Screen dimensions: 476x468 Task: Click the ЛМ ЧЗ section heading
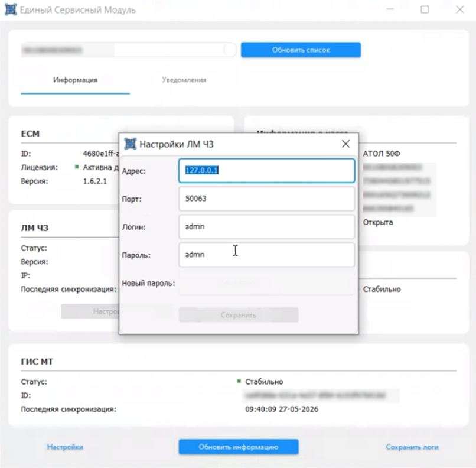35,227
